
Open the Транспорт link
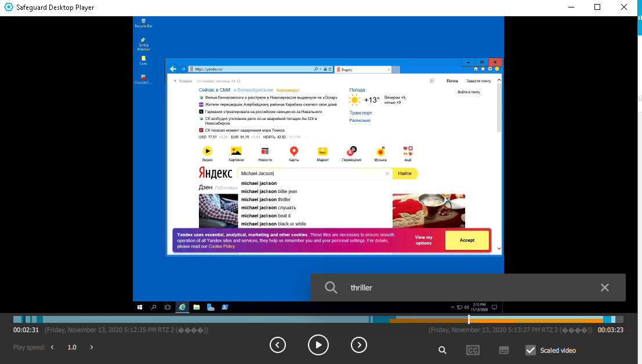click(361, 113)
